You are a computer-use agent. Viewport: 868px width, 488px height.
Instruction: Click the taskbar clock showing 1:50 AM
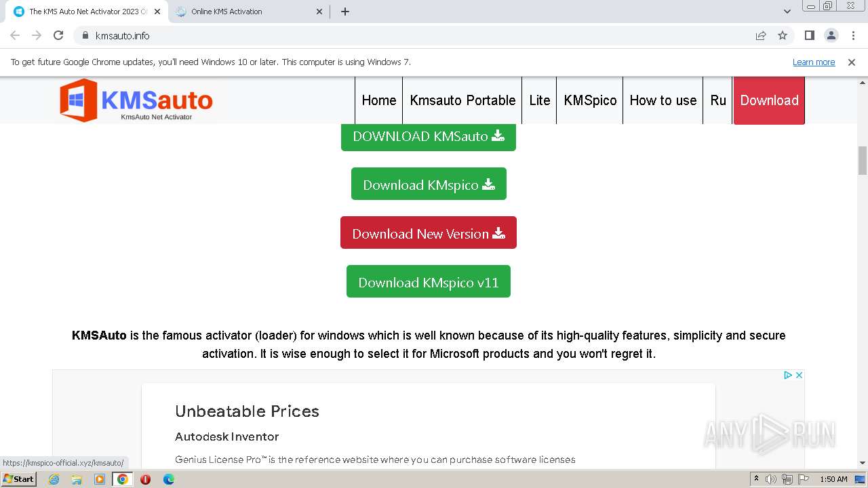[x=833, y=479]
